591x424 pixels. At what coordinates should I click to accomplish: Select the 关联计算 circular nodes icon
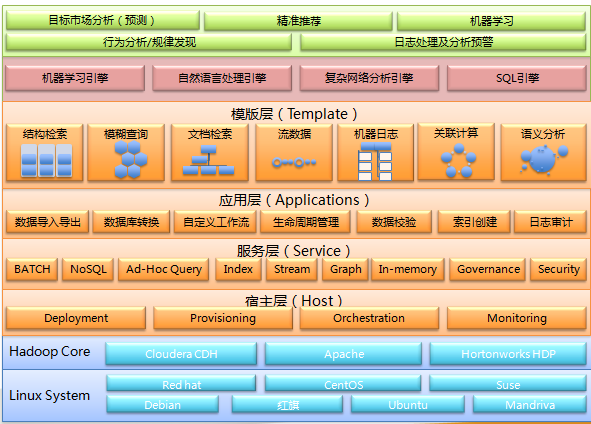coord(458,160)
